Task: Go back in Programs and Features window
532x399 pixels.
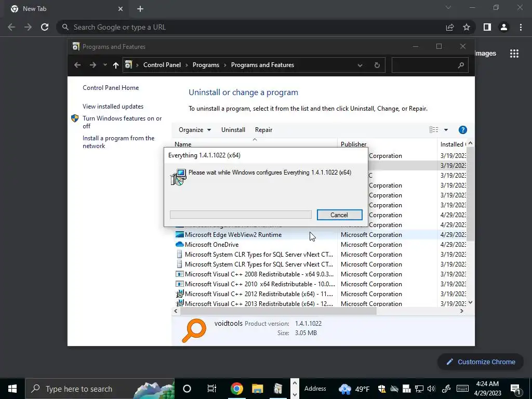Action: 77,65
